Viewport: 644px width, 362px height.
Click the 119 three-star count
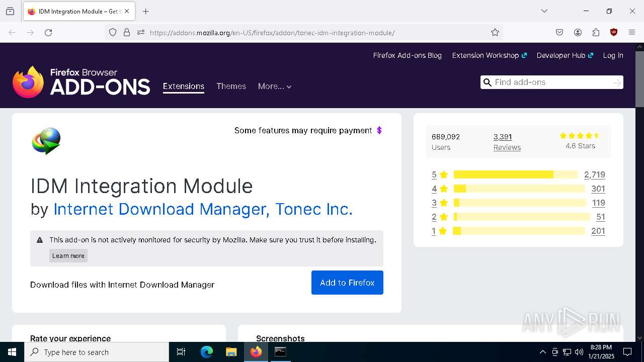pyautogui.click(x=599, y=203)
